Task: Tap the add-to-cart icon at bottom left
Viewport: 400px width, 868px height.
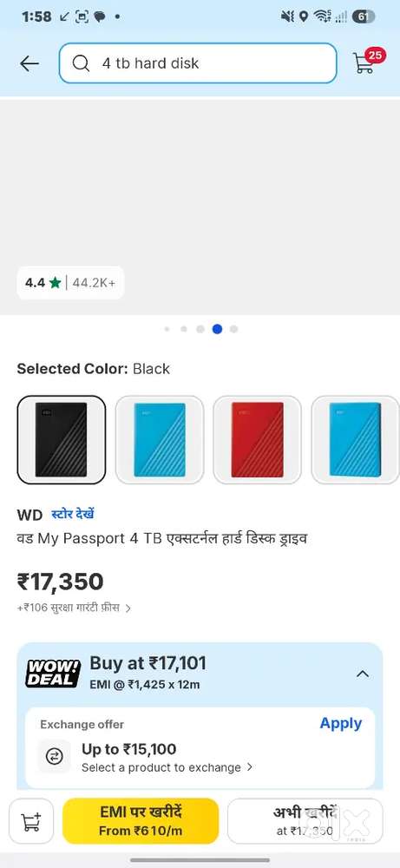Action: 31,820
